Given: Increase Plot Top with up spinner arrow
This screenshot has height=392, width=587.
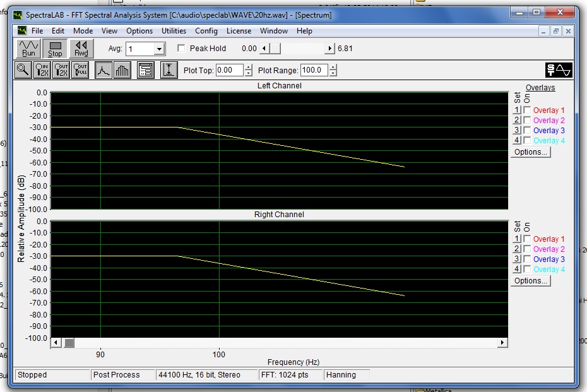Looking at the screenshot, I should pos(249,68).
